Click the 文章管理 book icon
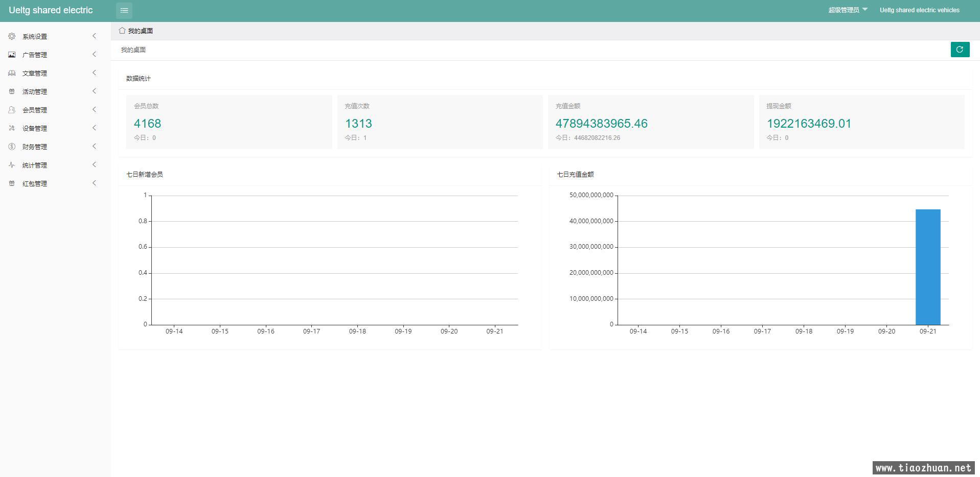The image size is (980, 477). point(12,73)
